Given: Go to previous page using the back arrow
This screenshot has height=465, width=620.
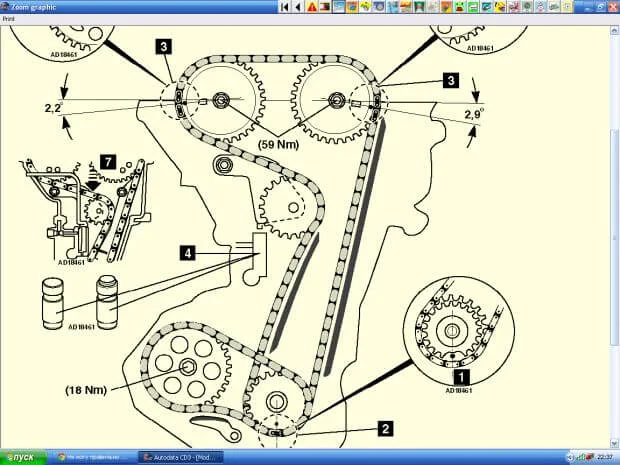Looking at the screenshot, I should (x=297, y=6).
